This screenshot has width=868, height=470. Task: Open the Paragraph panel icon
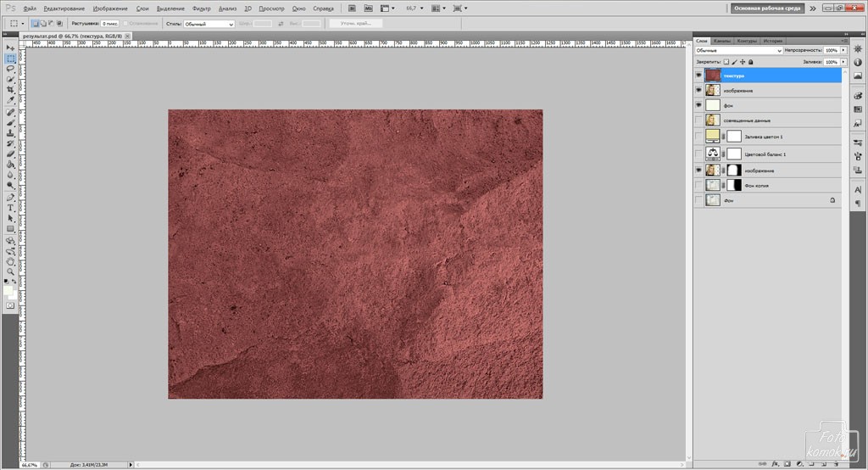pyautogui.click(x=858, y=204)
